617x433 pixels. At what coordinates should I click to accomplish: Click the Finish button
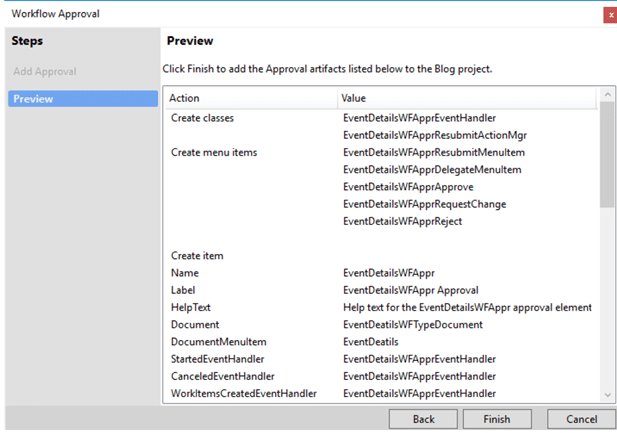pos(497,419)
